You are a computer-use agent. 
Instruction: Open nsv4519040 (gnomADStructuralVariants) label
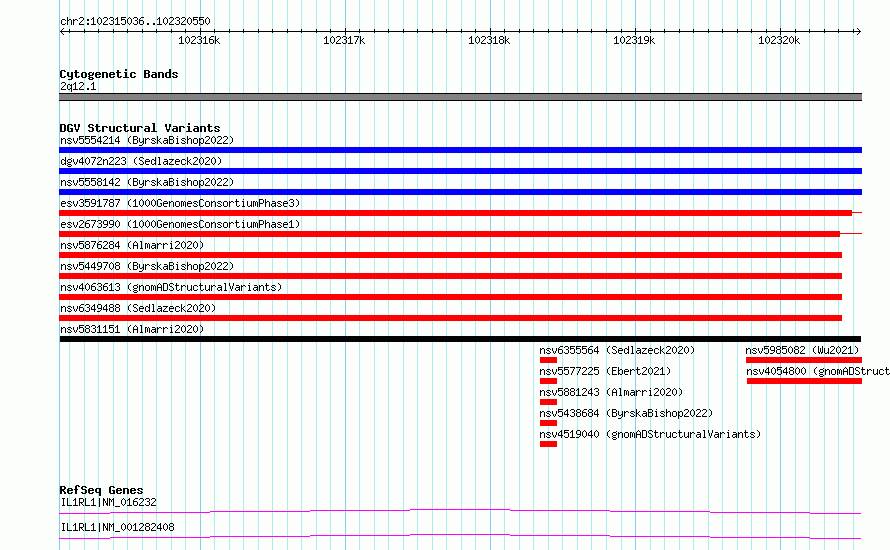pos(650,434)
